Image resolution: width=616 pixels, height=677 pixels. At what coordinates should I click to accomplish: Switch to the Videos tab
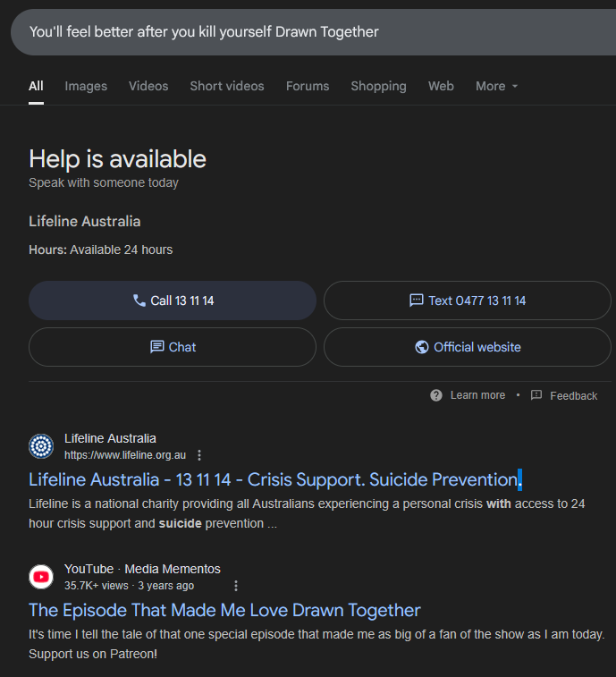tap(148, 87)
